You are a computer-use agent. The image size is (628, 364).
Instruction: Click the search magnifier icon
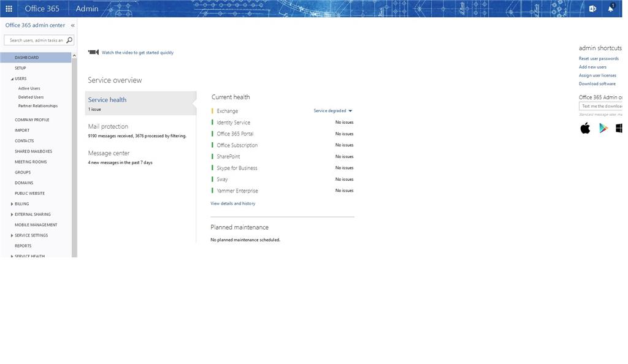coord(69,40)
